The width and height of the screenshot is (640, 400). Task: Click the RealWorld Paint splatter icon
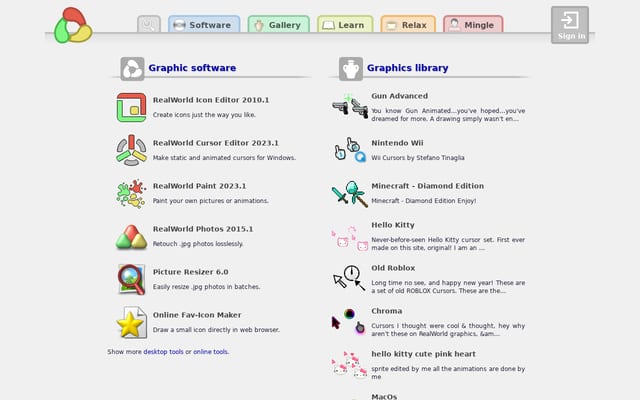[131, 193]
